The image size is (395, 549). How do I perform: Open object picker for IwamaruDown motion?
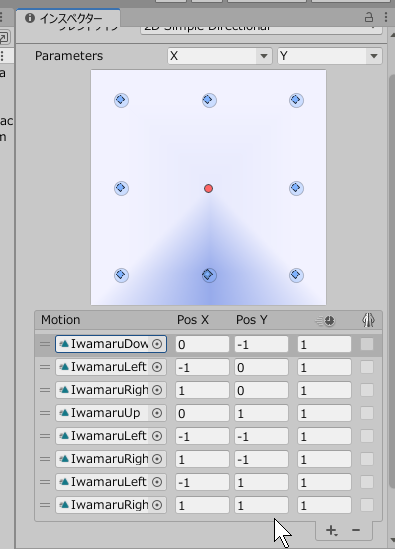point(157,344)
